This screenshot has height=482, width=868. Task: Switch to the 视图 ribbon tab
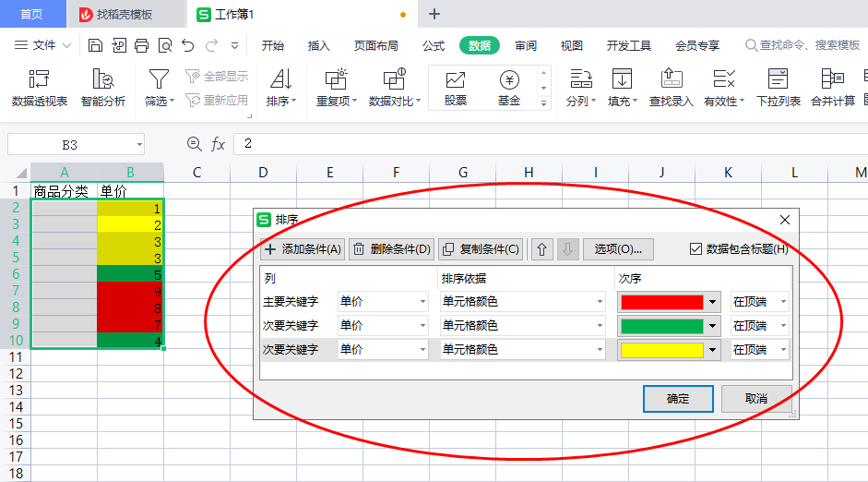pyautogui.click(x=572, y=45)
